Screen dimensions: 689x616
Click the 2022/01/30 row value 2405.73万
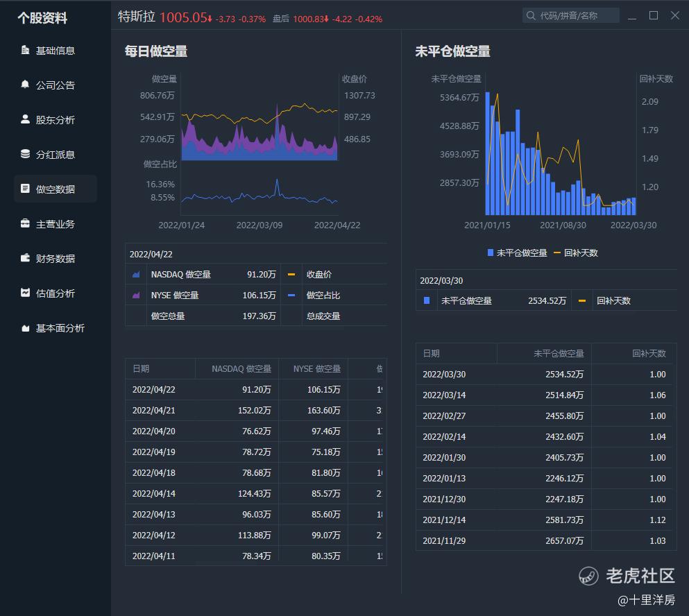coord(565,458)
